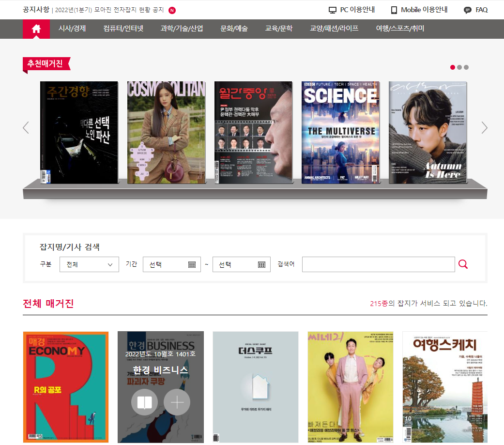Click the 2022년도 10월호 1401호 issue text
Screen dimensions: 504x445
160,354
